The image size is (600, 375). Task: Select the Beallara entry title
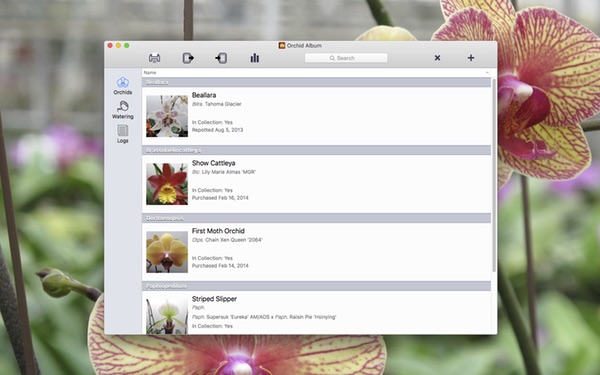tap(204, 95)
